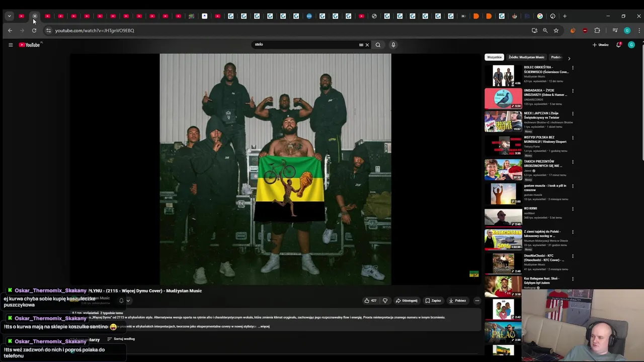
Task: Go back with the browser back arrow
Action: click(10, 31)
